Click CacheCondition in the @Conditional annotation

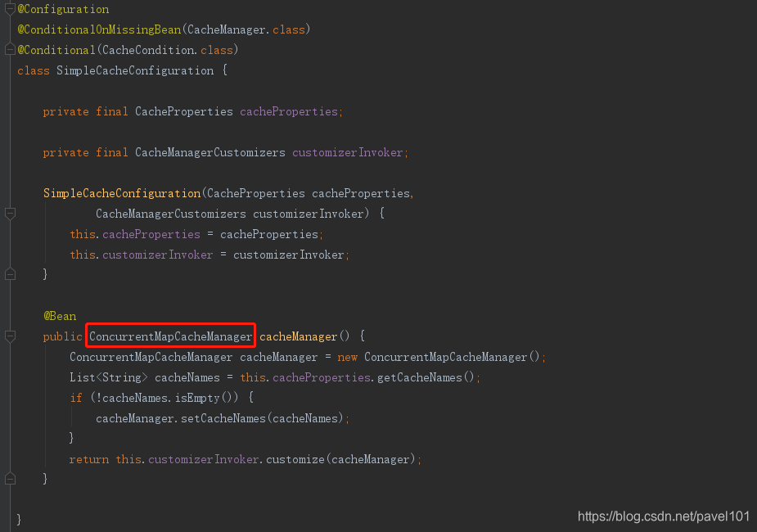148,50
